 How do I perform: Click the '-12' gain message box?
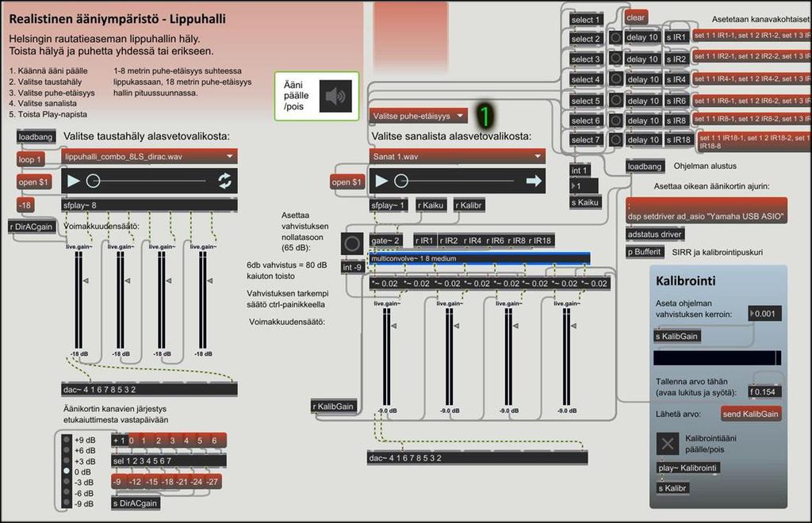[136, 482]
